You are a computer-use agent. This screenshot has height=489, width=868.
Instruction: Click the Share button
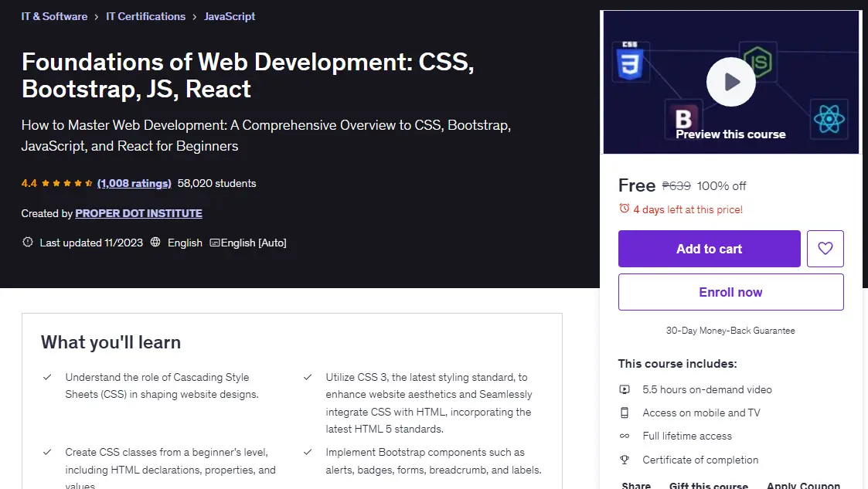[x=636, y=485]
